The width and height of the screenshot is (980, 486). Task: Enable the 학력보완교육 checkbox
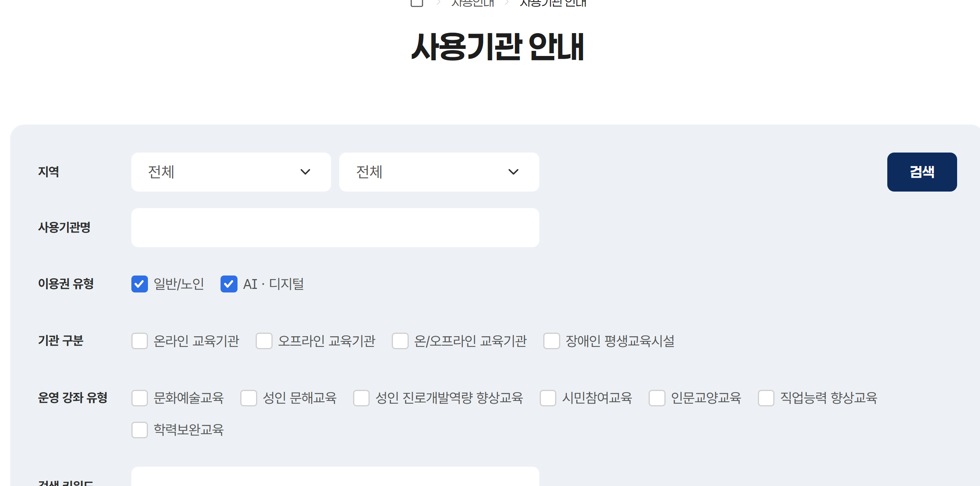(x=140, y=430)
